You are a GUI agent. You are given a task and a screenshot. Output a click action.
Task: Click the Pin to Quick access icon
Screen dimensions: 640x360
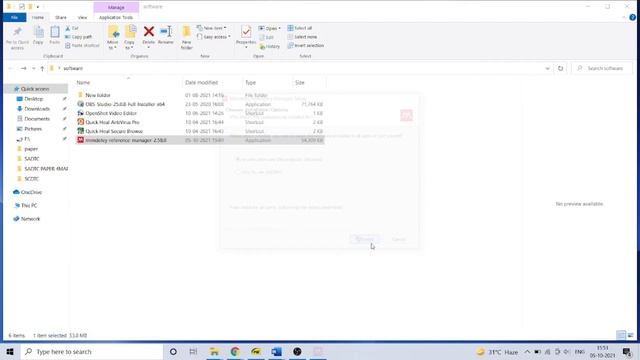pos(17,32)
